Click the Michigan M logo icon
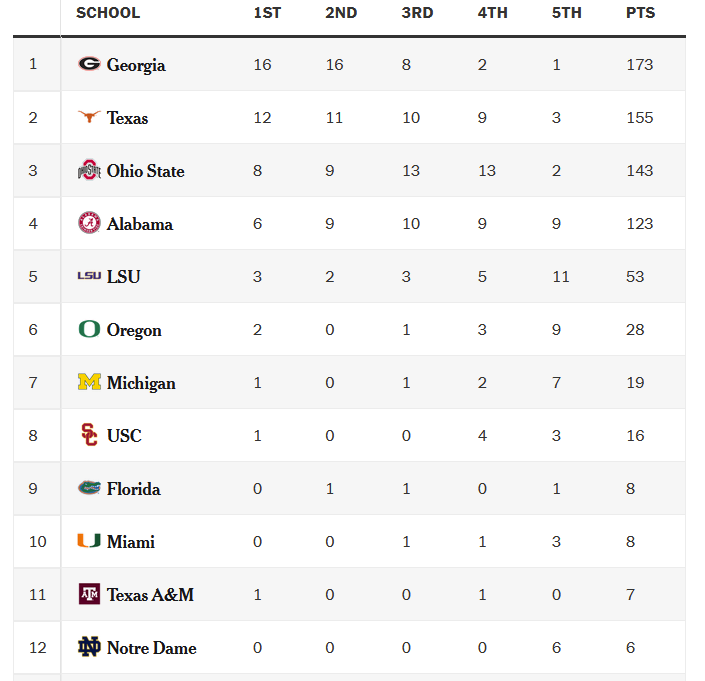 point(89,382)
